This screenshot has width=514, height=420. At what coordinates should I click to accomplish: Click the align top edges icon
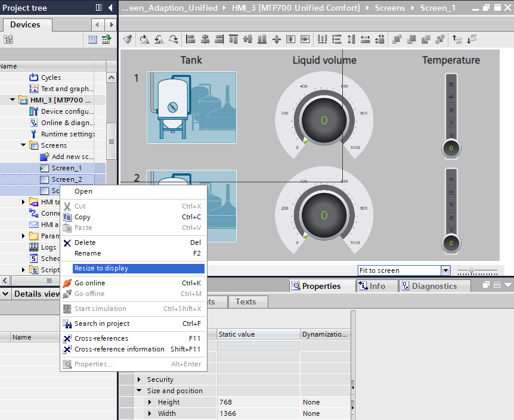coord(234,39)
